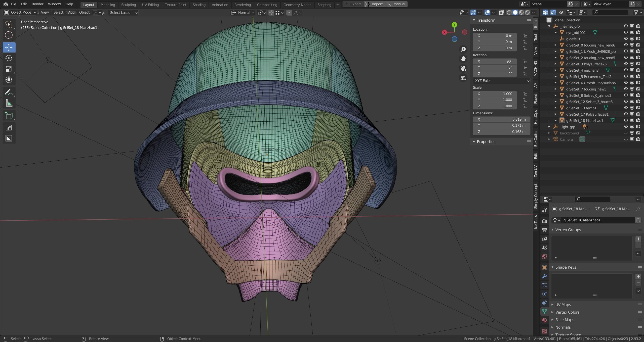The image size is (644, 342).
Task: Switch to material preview shading
Action: click(x=521, y=13)
